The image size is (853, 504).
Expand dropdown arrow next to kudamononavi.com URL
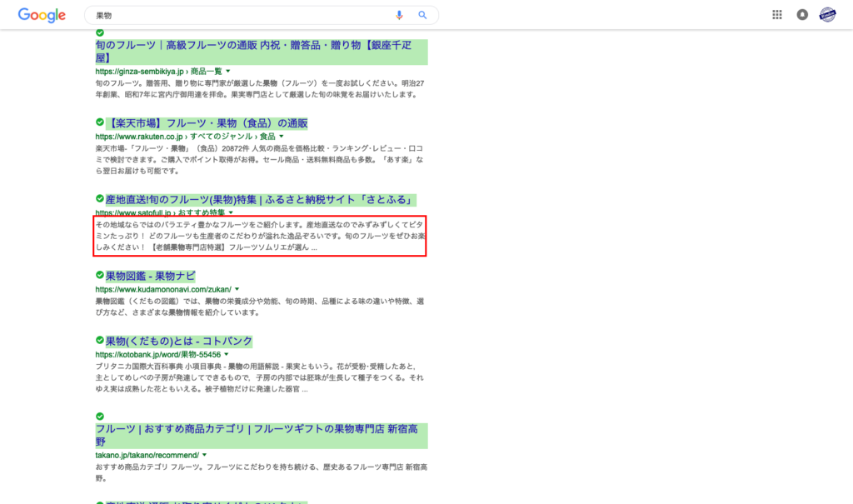pos(237,289)
